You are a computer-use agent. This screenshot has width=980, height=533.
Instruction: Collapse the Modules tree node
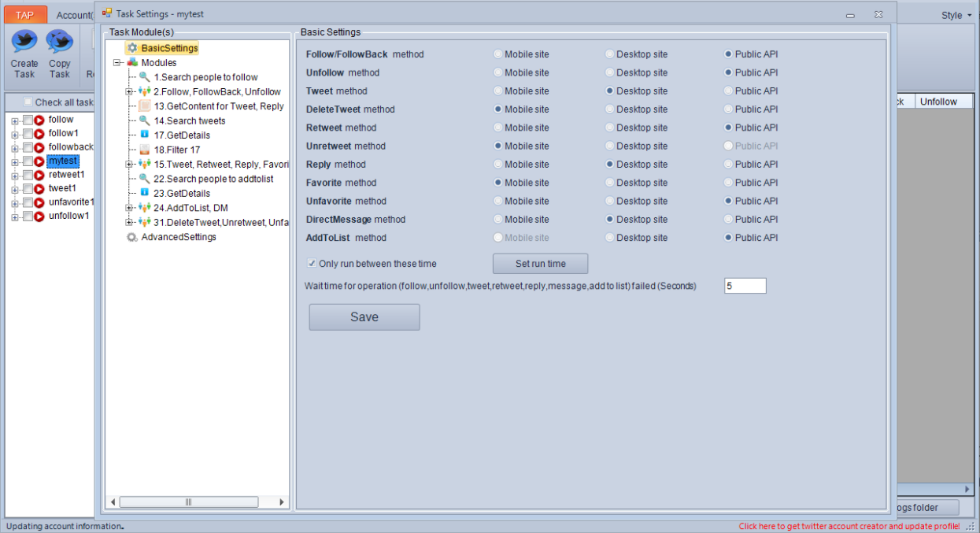click(x=117, y=63)
